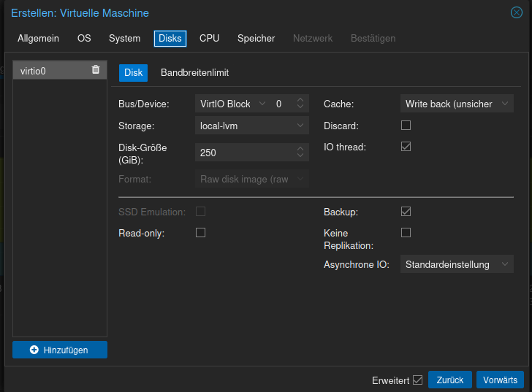Open the Speicher tab
This screenshot has width=532, height=392.
click(256, 38)
